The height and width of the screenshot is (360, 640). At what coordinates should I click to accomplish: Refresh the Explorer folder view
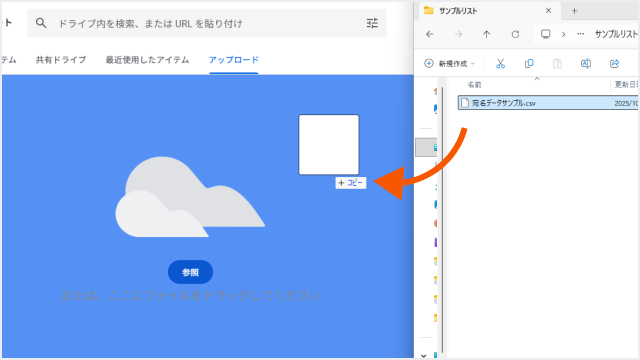coord(515,34)
